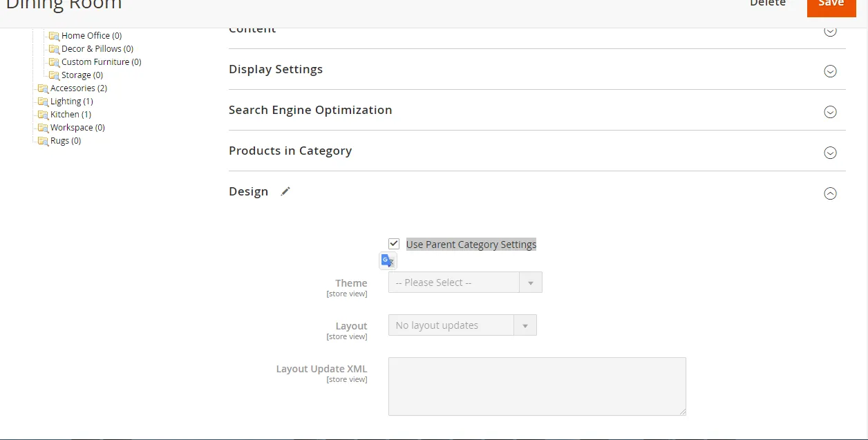Click the Google Translate popup icon
This screenshot has height=440, width=868.
388,261
